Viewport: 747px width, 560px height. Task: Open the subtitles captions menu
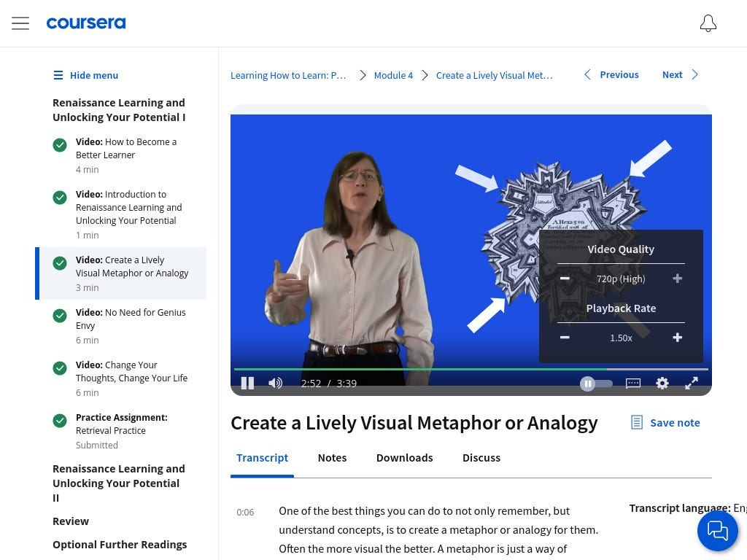click(632, 384)
